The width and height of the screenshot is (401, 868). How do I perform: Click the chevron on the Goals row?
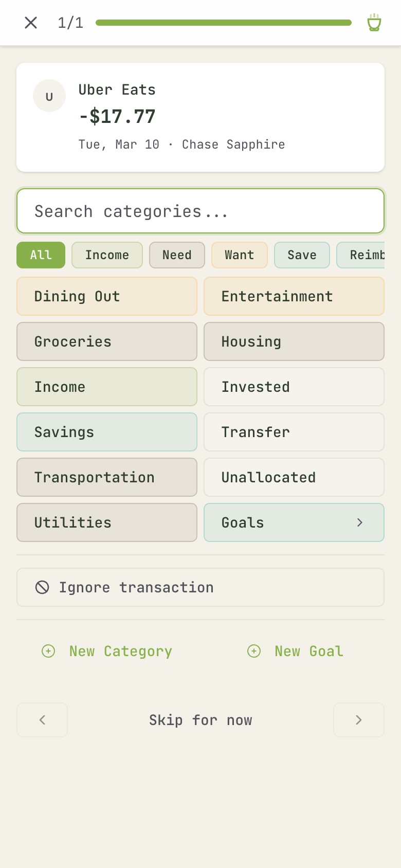(359, 522)
